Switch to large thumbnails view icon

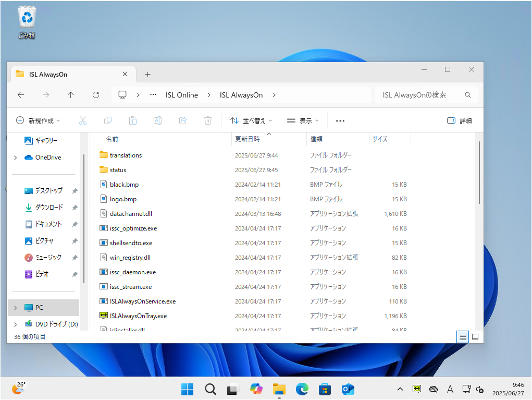click(475, 337)
